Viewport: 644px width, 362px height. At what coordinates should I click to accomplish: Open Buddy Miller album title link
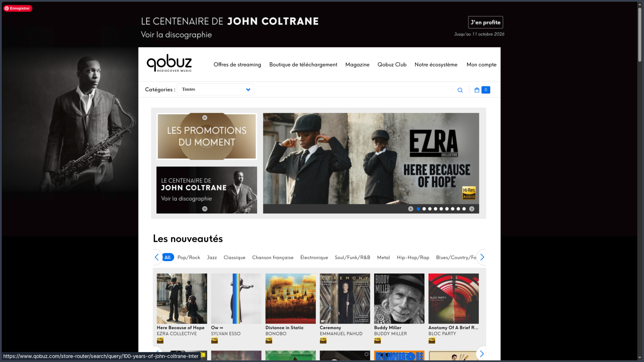[x=388, y=328]
